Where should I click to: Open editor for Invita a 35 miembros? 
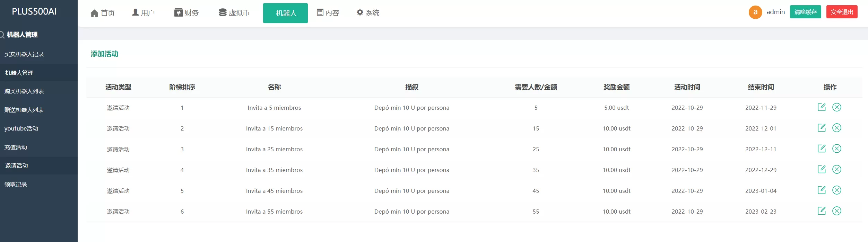pos(822,170)
